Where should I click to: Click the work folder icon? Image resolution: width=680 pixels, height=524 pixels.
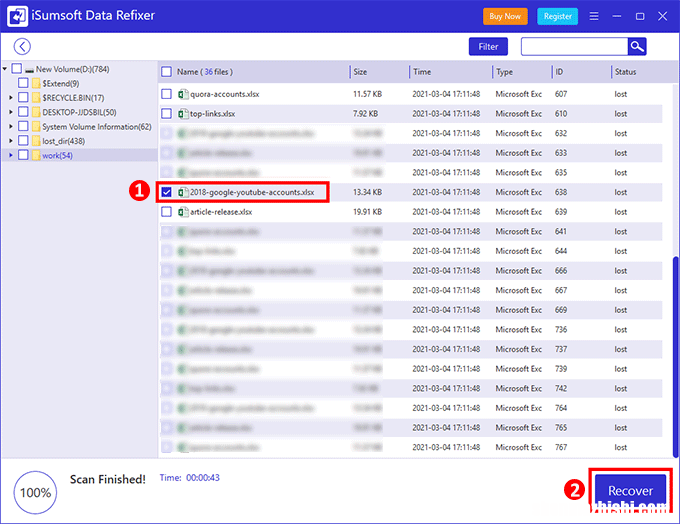pos(36,155)
